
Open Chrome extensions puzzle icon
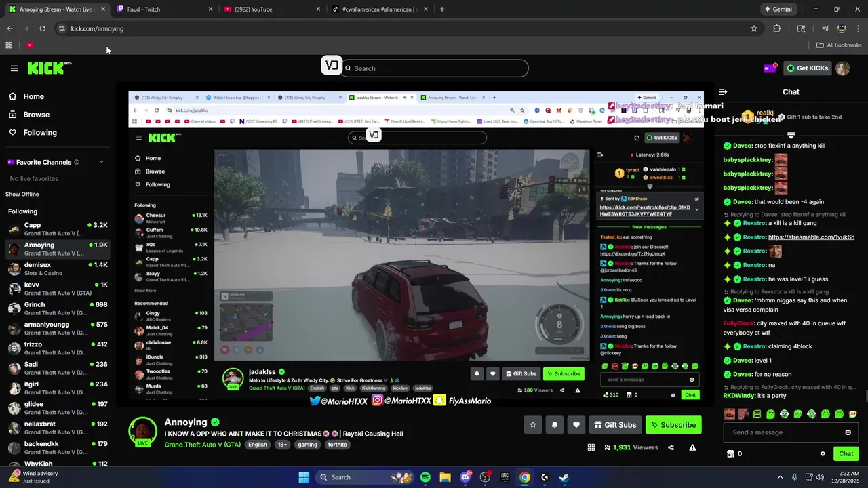[777, 28]
